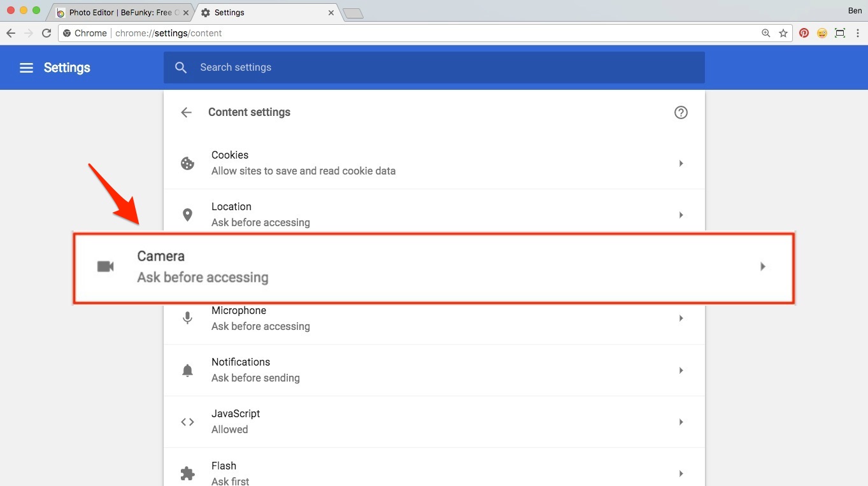Click the Flash label
This screenshot has height=486, width=868.
(224, 466)
